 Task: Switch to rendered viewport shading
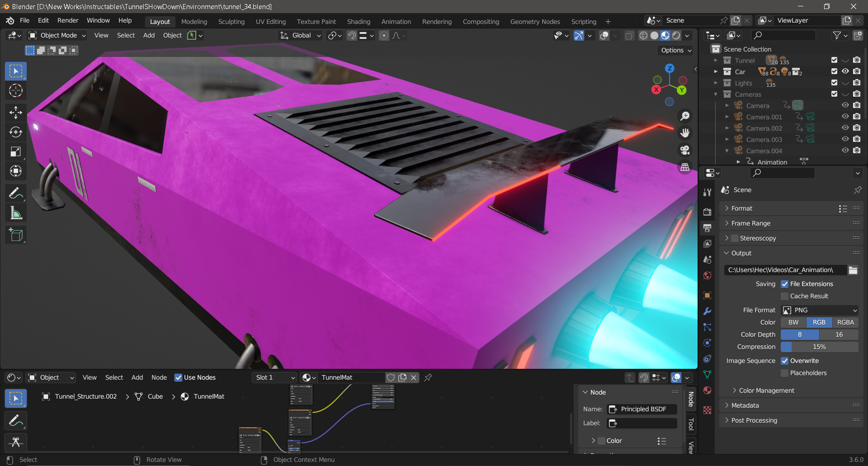tap(676, 35)
